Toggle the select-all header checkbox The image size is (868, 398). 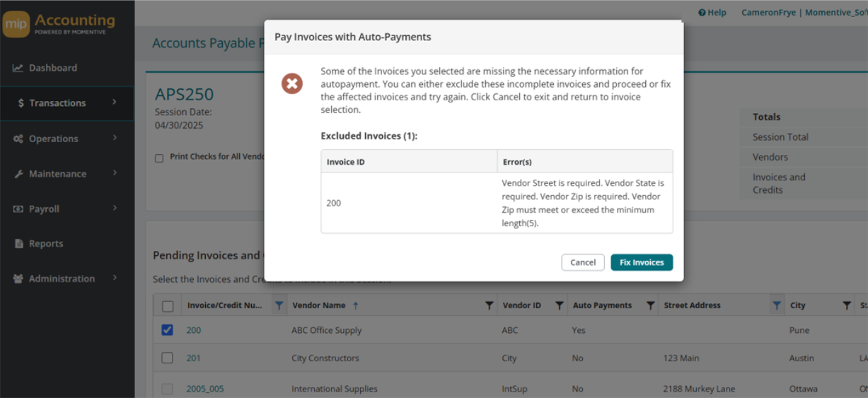coord(168,306)
